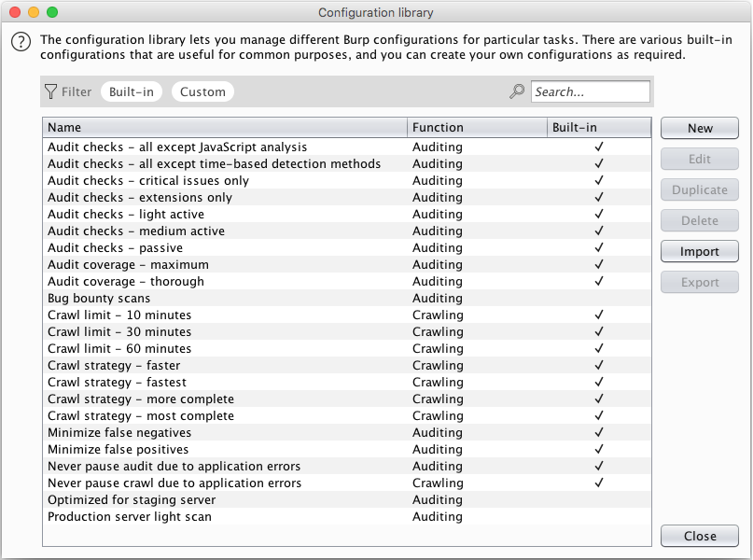This screenshot has height=560, width=753.
Task: Click Built-in checkmark for 'Crawl limit – 60 minutes'
Action: click(x=599, y=348)
